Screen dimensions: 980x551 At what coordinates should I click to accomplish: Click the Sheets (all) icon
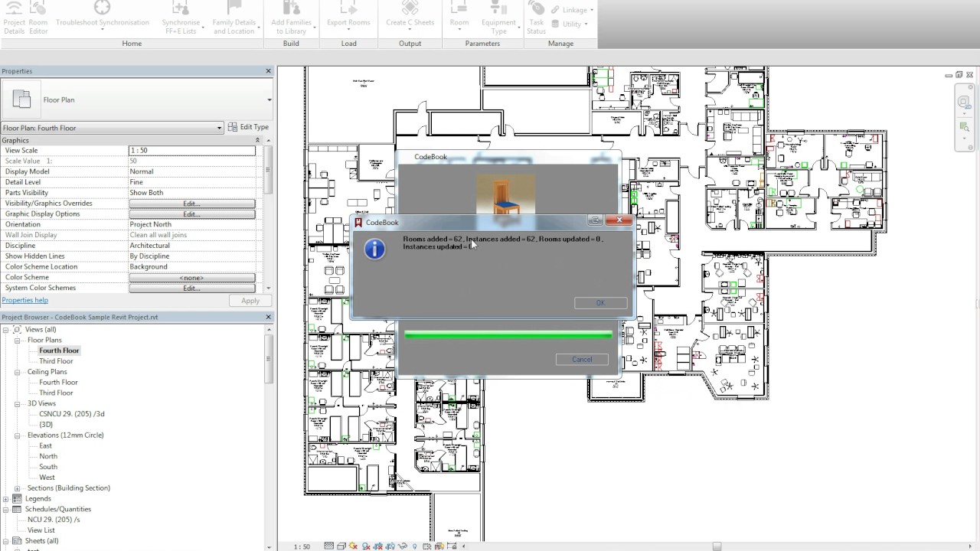click(18, 541)
